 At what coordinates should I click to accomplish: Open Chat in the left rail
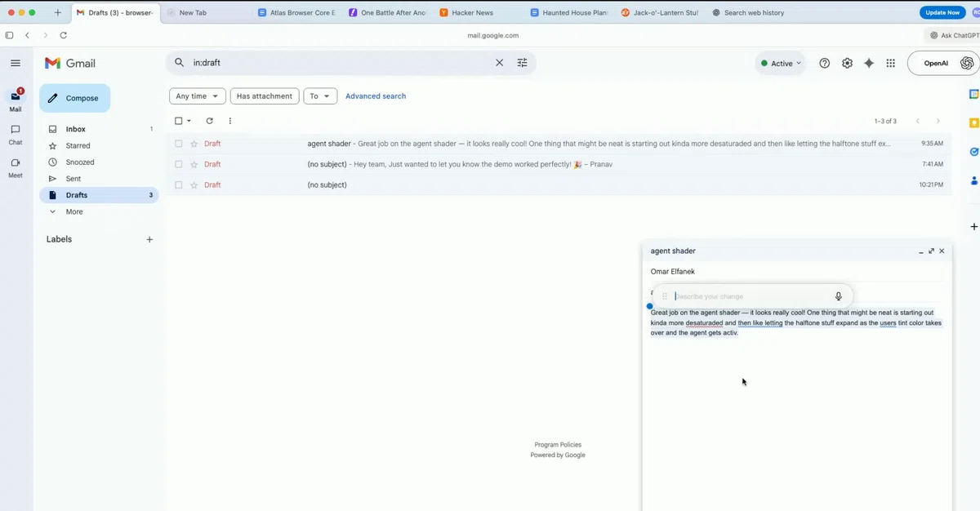(16, 135)
